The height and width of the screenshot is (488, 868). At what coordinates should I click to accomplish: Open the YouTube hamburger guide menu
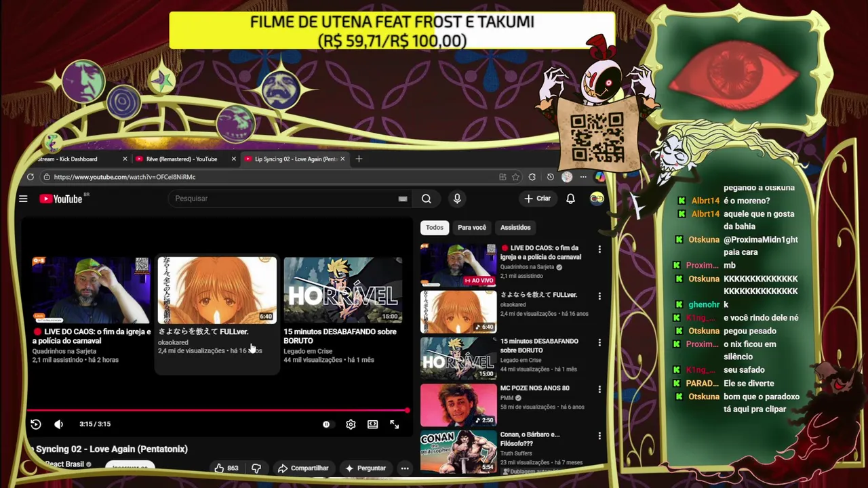point(23,199)
